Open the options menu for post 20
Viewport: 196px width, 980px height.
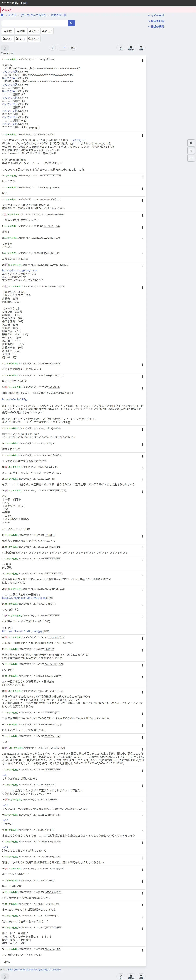pos(142,492)
